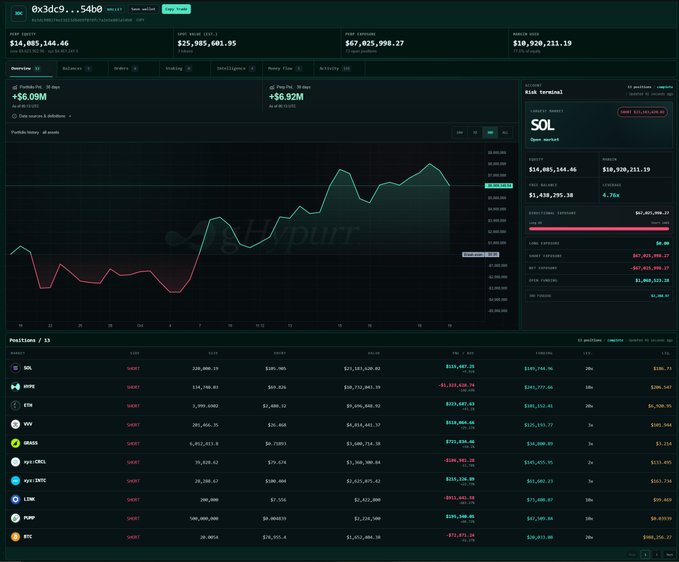Click the Positions / 13 heading

click(x=30, y=340)
